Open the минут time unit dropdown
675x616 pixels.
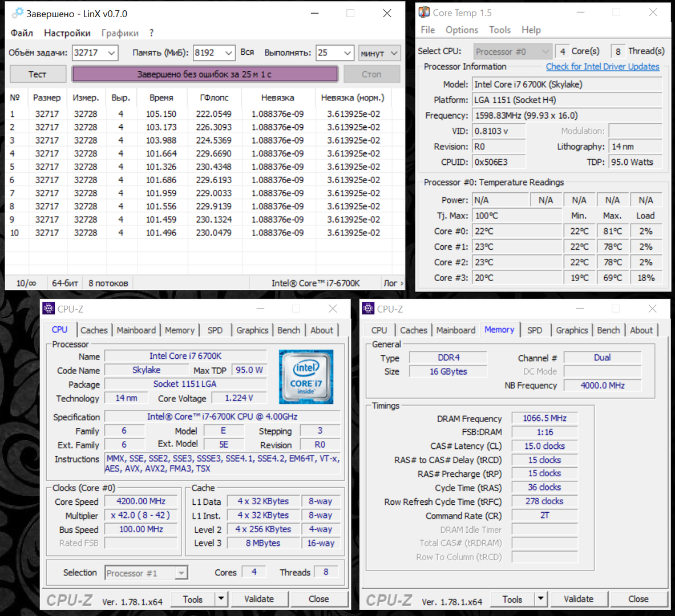pos(394,53)
